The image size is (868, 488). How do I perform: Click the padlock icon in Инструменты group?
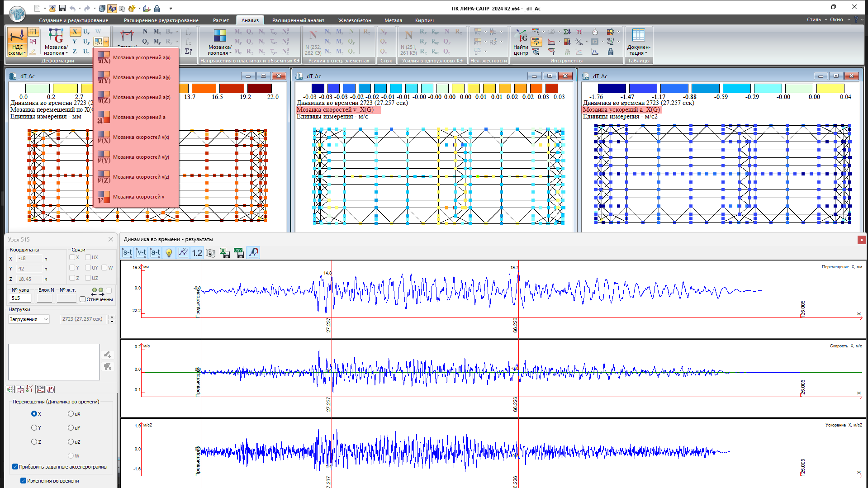611,52
